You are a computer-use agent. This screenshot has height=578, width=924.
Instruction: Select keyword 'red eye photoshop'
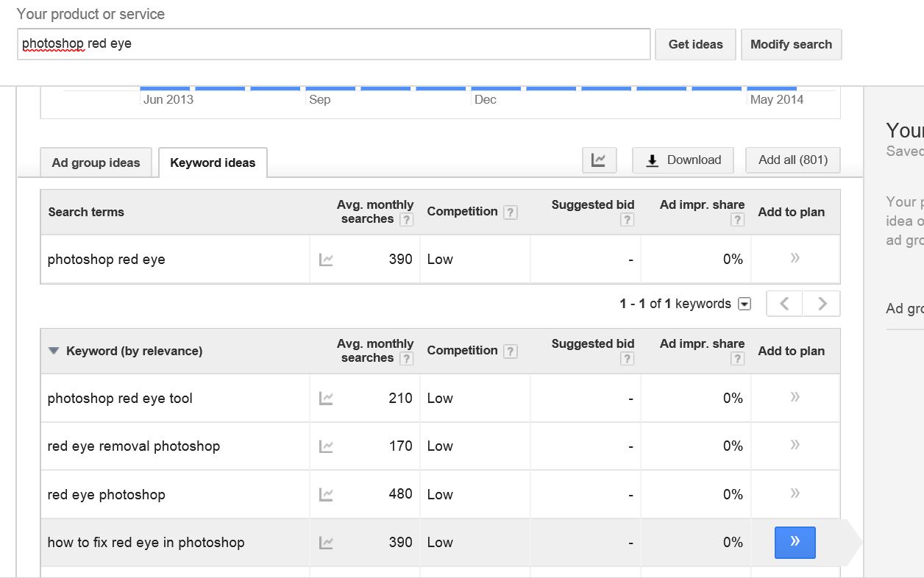click(x=106, y=495)
